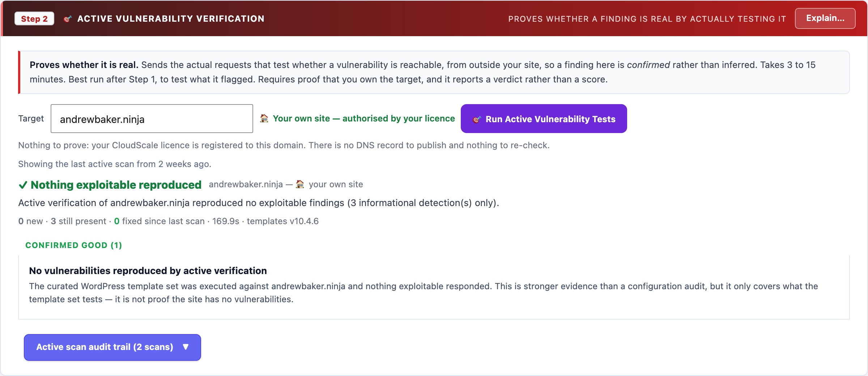868x376 pixels.
Task: Open the Explain… button in header
Action: (x=825, y=18)
